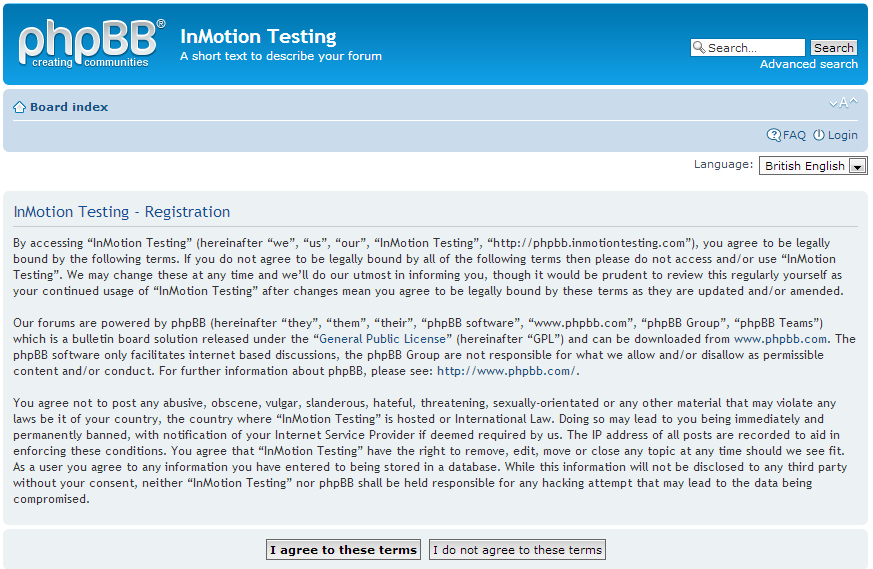This screenshot has width=873, height=569.
Task: Open the Advanced search link
Action: pyautogui.click(x=808, y=64)
